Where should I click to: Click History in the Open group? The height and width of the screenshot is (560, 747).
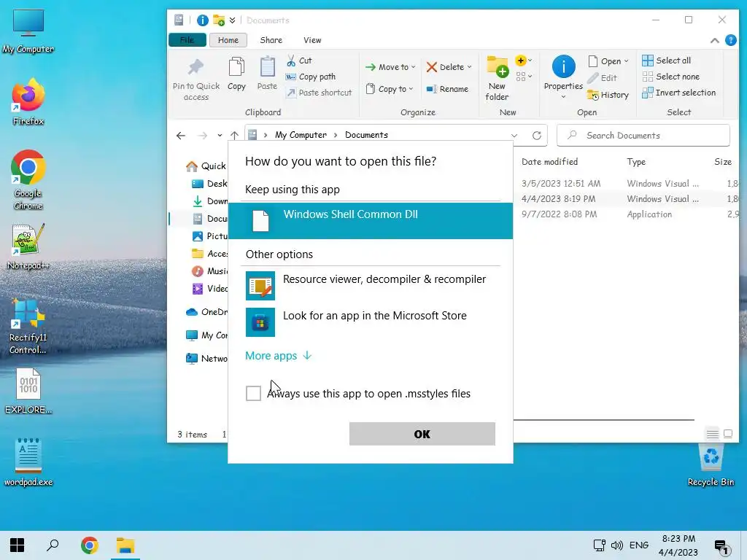(608, 95)
